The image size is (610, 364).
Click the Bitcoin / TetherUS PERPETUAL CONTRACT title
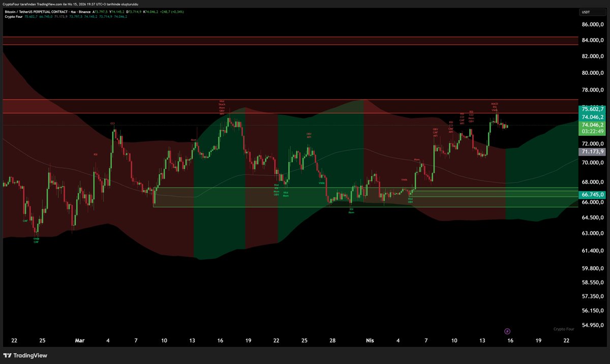(36, 12)
